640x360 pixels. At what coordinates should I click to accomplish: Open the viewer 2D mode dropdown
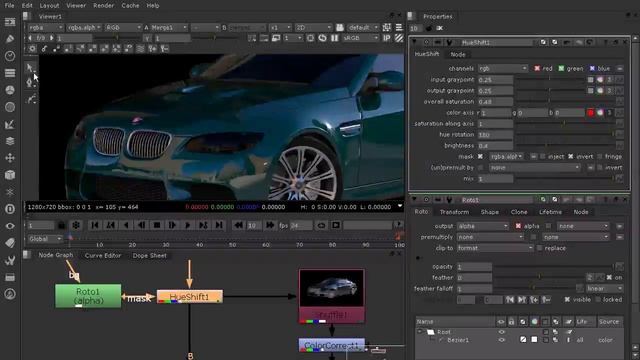click(x=313, y=27)
